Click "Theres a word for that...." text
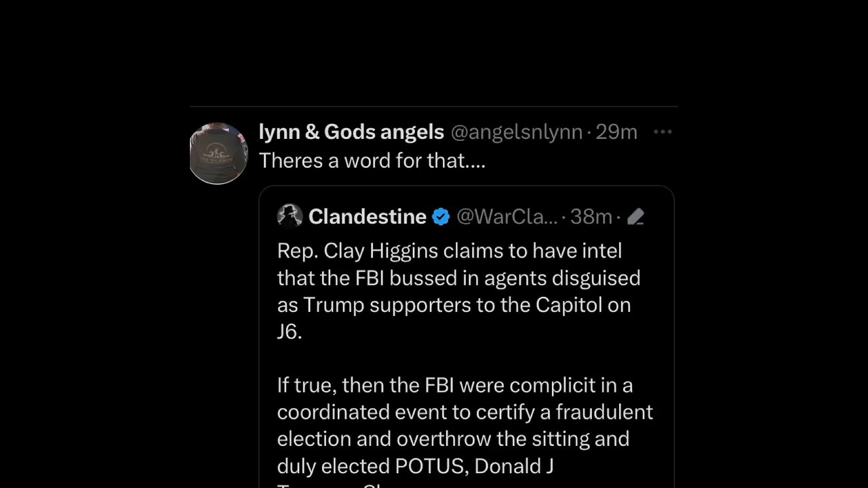Viewport: 868px width, 488px height. point(372,161)
